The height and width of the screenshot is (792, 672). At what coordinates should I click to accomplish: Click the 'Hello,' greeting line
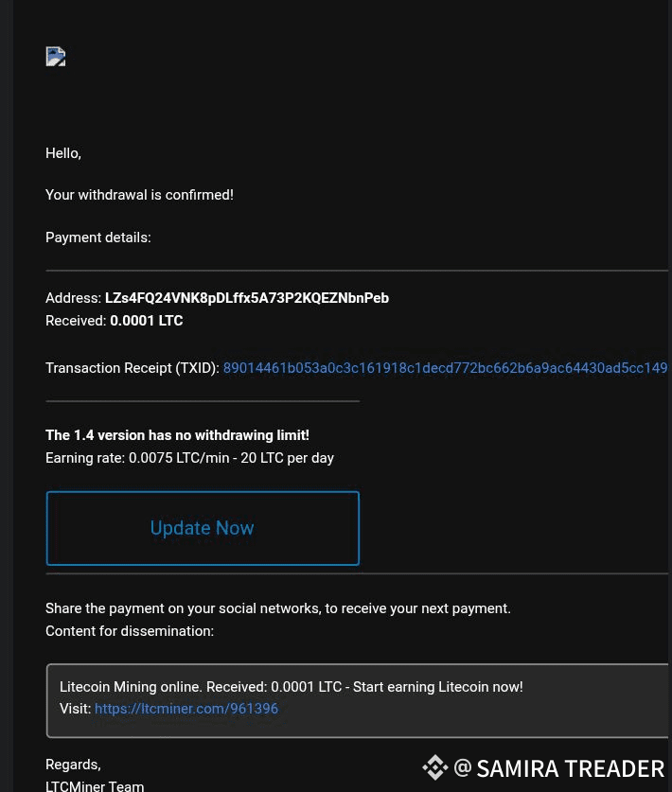pos(63,153)
